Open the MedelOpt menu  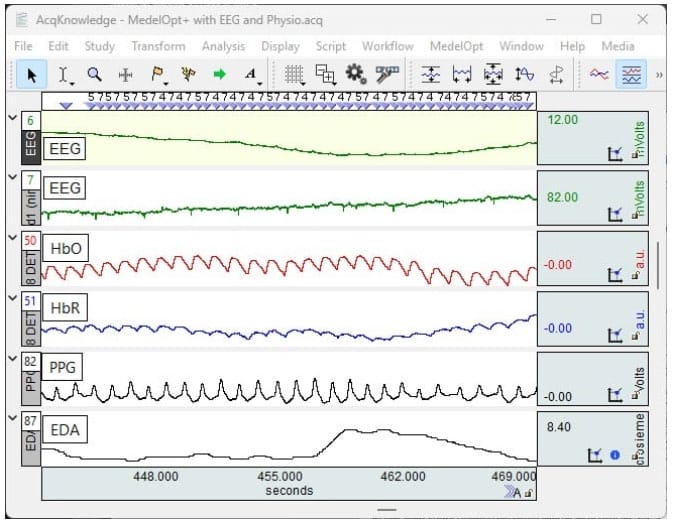pos(456,46)
